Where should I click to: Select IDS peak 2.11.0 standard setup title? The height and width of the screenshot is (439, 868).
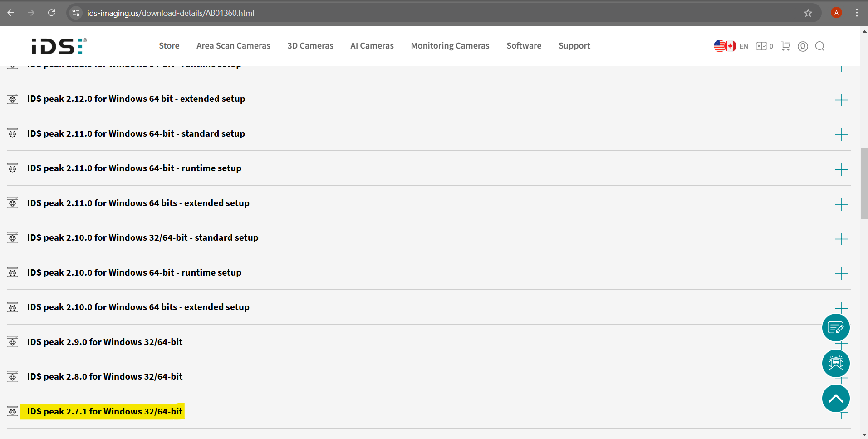click(x=136, y=133)
